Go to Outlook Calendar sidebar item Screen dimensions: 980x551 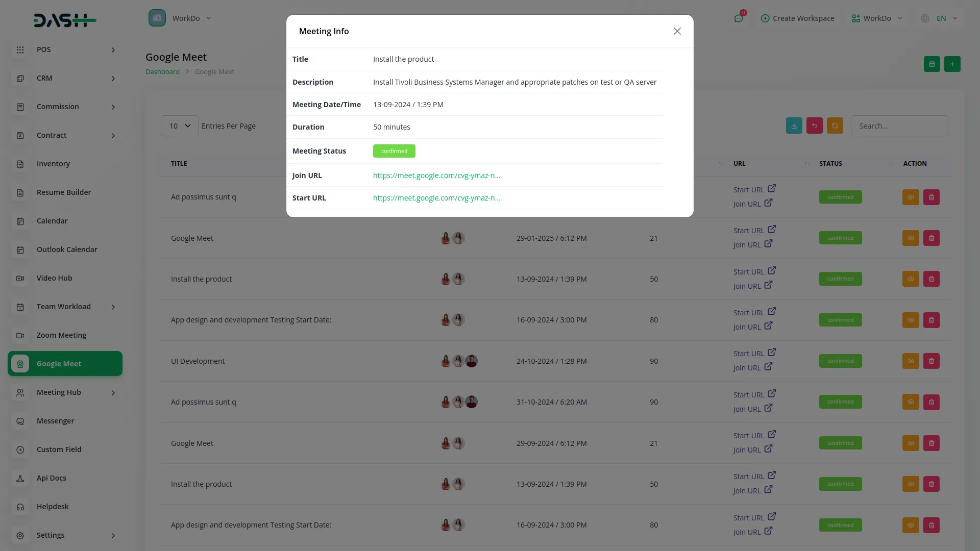66,249
